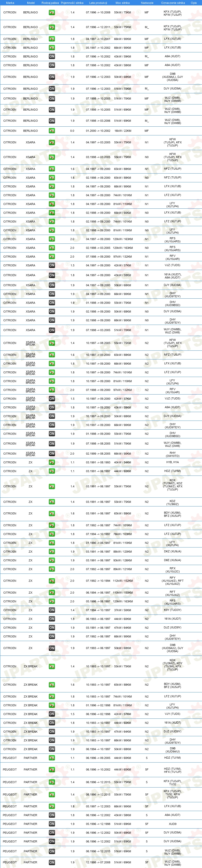Click the engine code K9Y (TUD3Y)

click(x=173, y=610)
